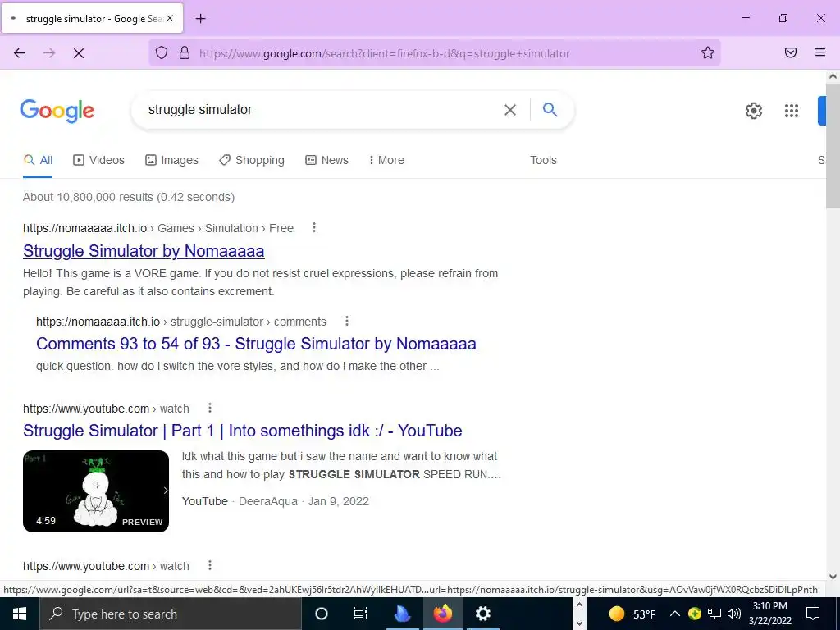
Task: Close the struggle simulator tab
Action: [170, 18]
